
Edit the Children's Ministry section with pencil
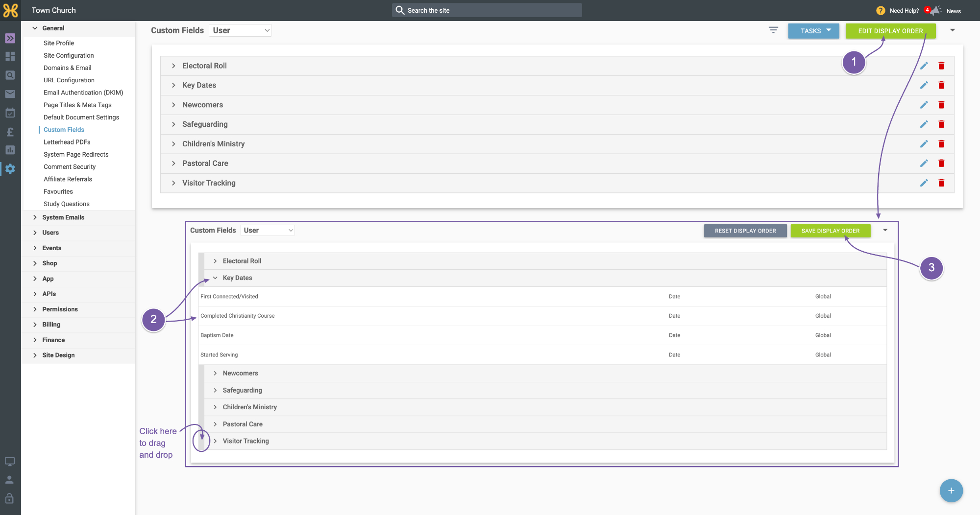pyautogui.click(x=924, y=144)
